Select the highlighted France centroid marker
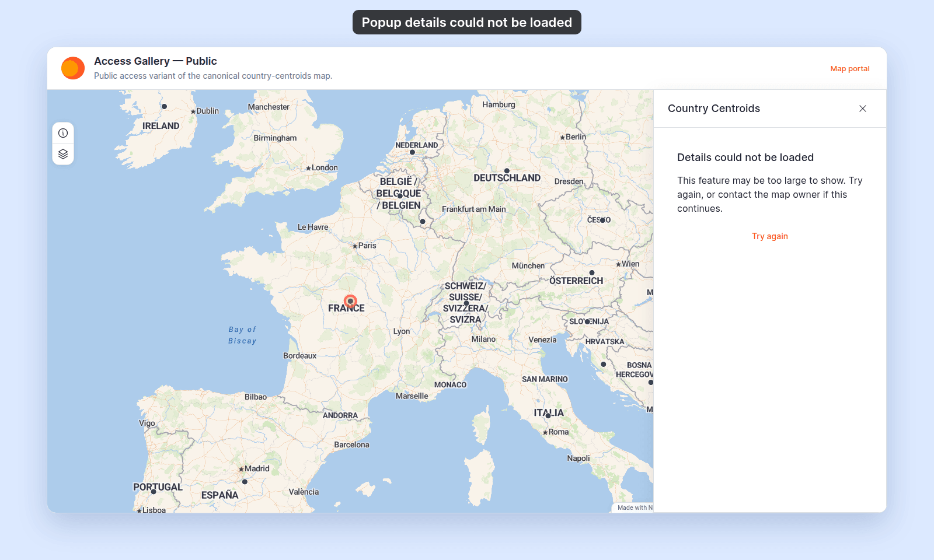The width and height of the screenshot is (934, 560). pyautogui.click(x=350, y=301)
